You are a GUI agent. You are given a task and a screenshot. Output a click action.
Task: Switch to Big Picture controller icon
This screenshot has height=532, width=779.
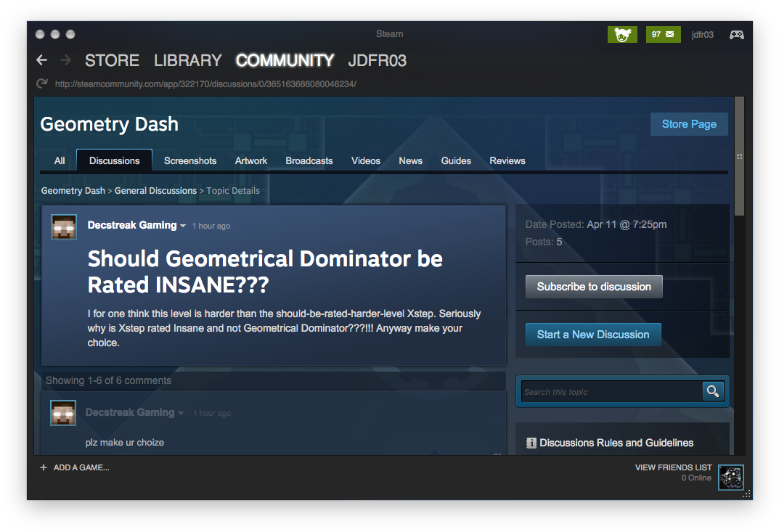click(x=736, y=34)
